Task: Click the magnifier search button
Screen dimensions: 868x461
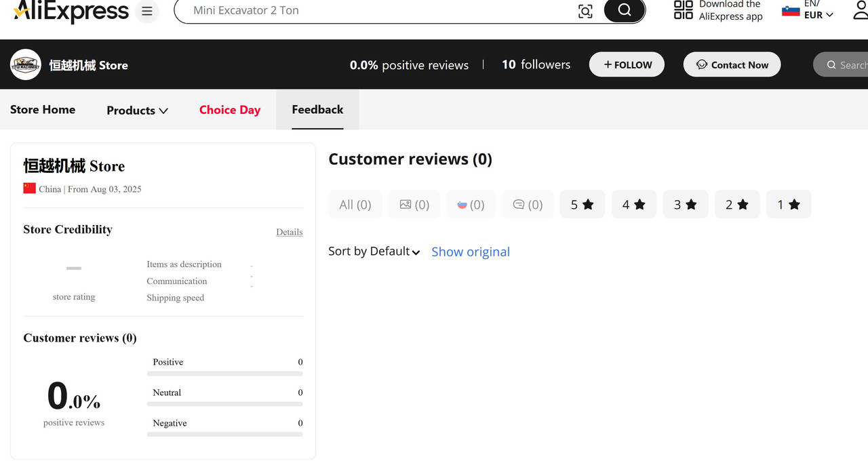Action: click(625, 10)
